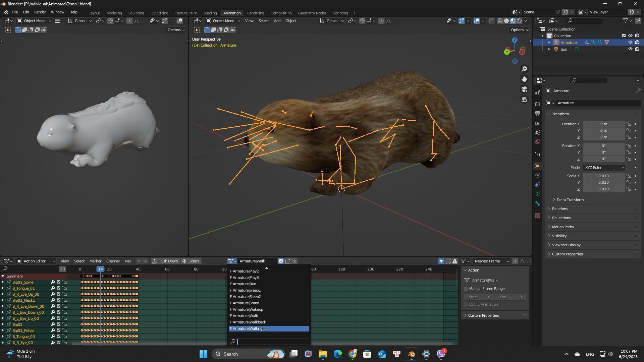Image resolution: width=644 pixels, height=362 pixels.
Task: Open the Render menu
Action: click(x=40, y=12)
